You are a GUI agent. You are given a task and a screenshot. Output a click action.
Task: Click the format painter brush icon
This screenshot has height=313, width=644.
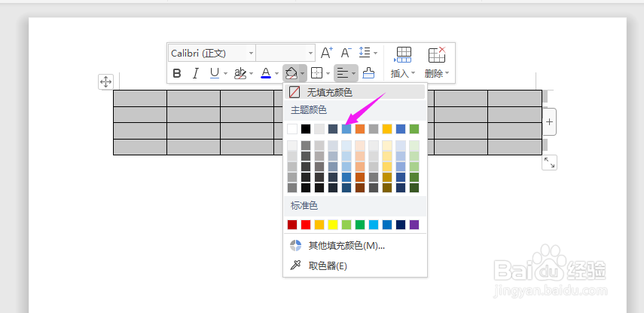click(x=368, y=73)
